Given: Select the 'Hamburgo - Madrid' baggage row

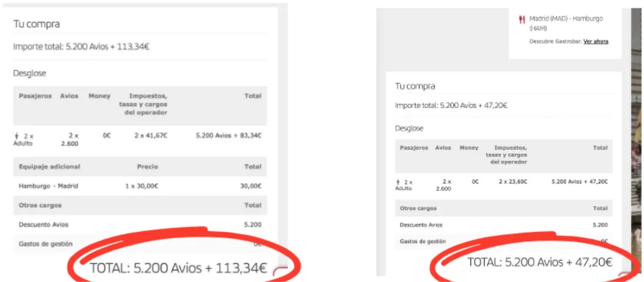Looking at the screenshot, I should pos(140,186).
